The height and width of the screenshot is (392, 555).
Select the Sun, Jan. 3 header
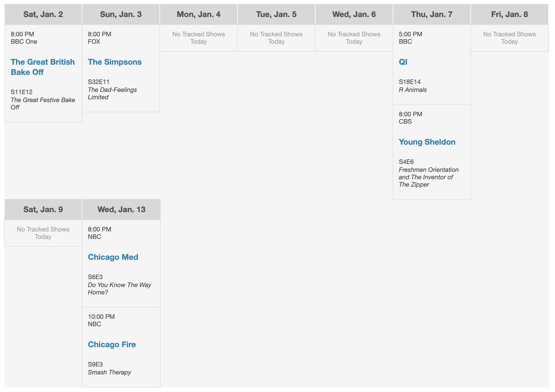[121, 14]
